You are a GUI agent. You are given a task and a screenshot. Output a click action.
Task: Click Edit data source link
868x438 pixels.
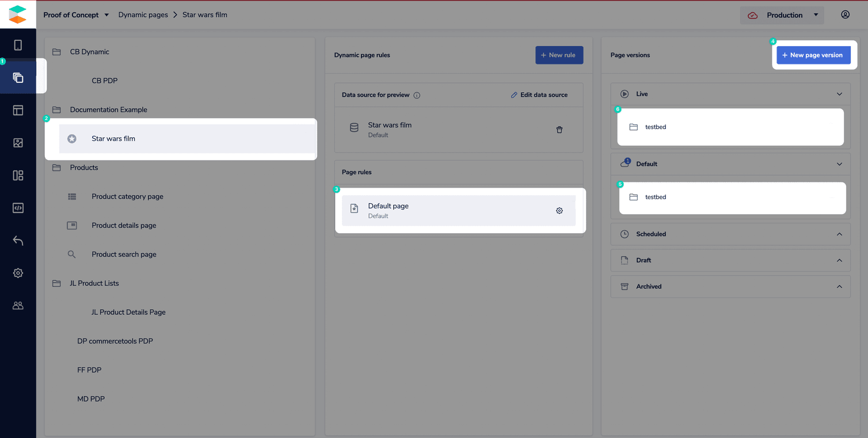pyautogui.click(x=539, y=94)
